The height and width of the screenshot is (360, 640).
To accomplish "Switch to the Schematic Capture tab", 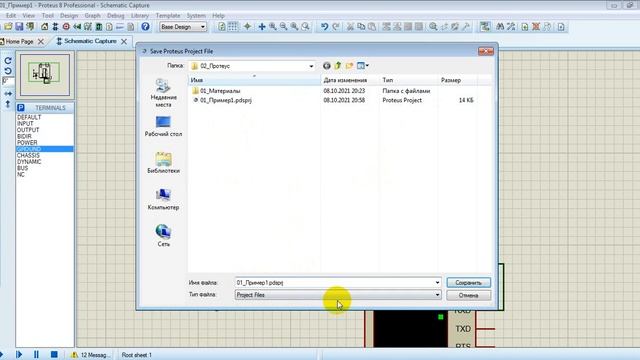I will (90, 41).
